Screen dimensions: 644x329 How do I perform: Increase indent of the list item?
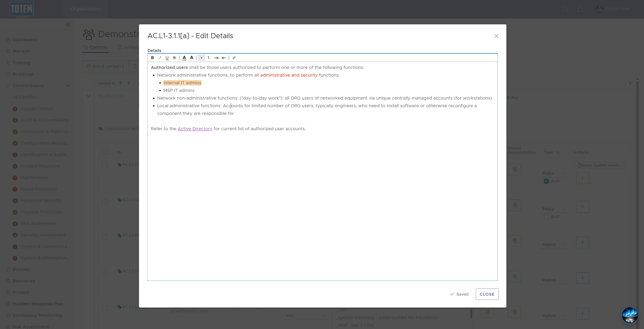coord(216,58)
